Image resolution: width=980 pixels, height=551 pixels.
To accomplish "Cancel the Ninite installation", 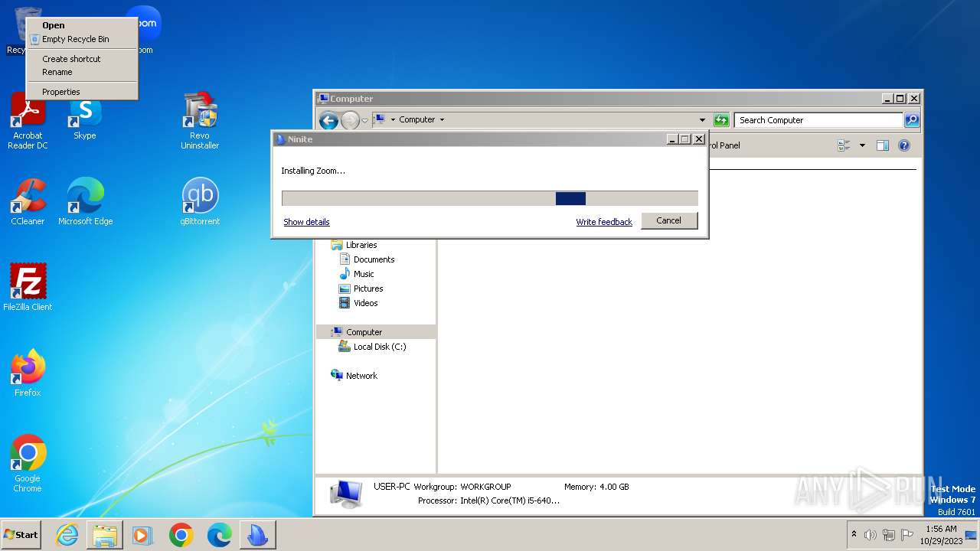I will coord(668,220).
